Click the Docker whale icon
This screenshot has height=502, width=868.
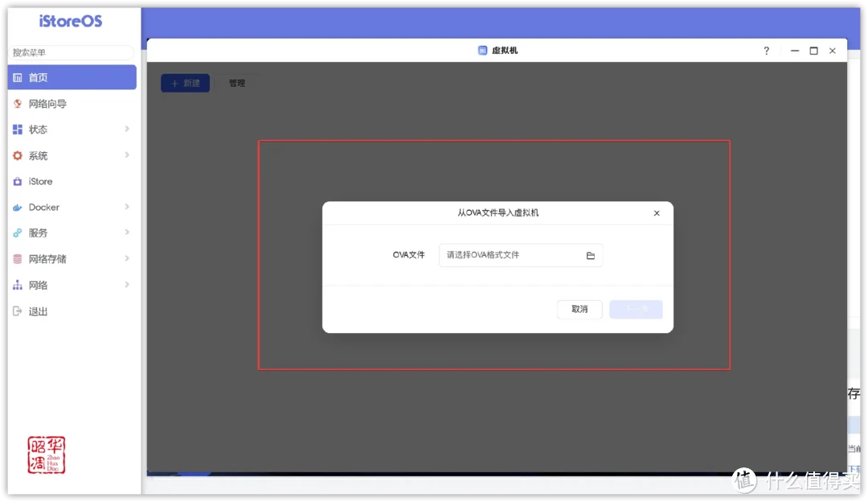click(x=18, y=207)
